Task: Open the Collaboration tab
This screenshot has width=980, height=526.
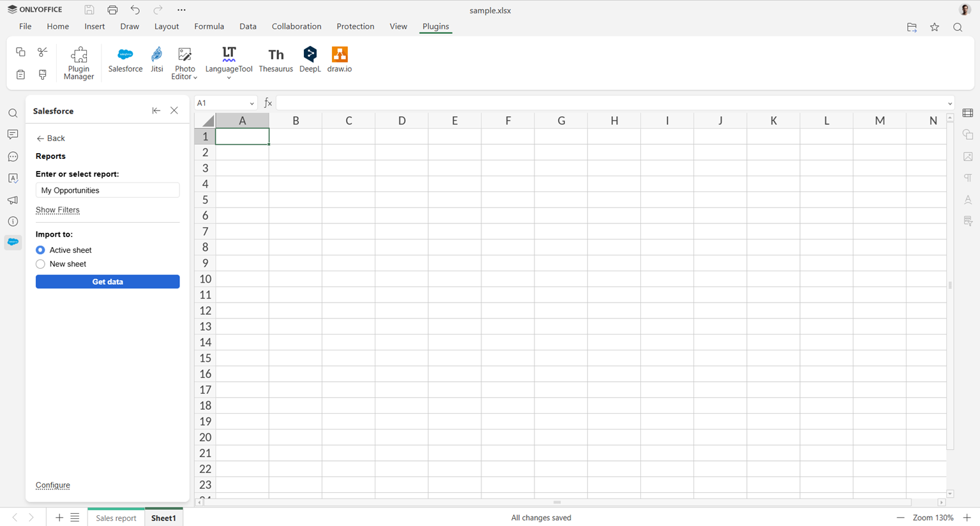Action: pos(296,26)
